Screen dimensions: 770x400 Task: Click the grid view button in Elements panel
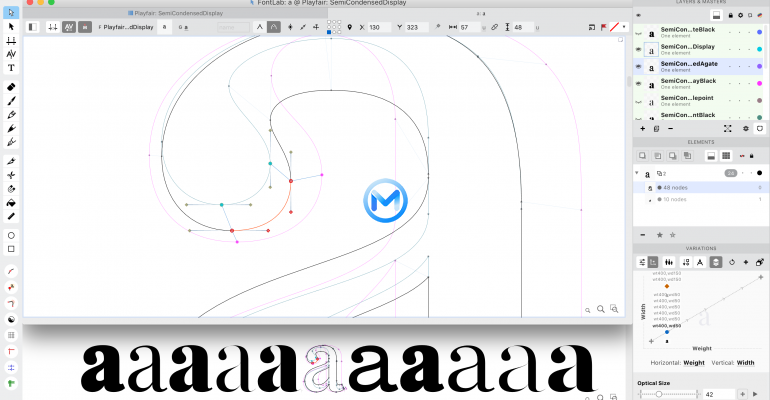(x=726, y=156)
